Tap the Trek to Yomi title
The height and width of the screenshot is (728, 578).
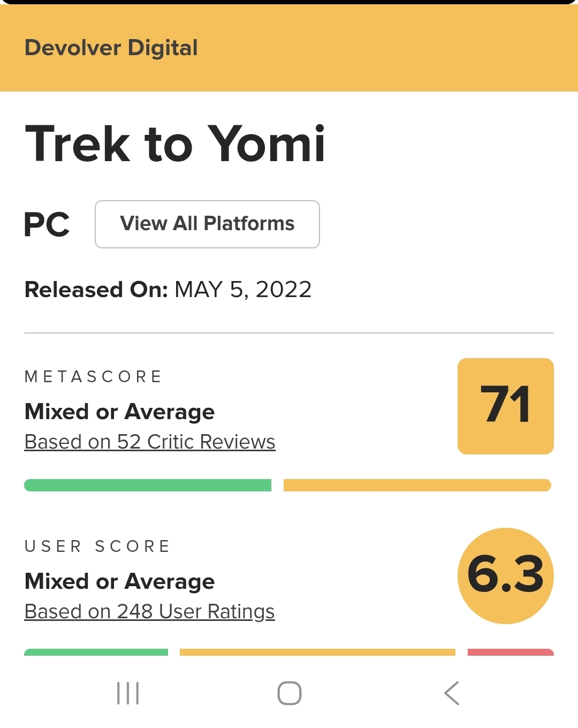tap(175, 143)
